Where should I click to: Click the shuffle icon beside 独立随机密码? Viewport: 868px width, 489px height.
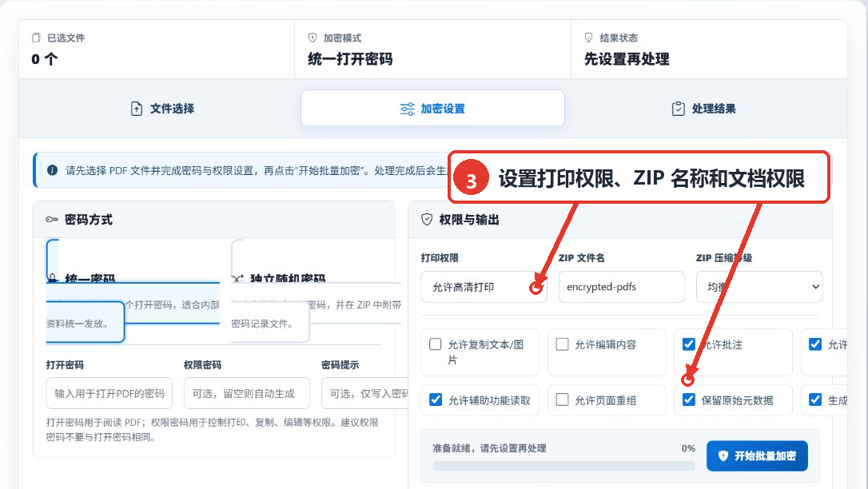pyautogui.click(x=237, y=278)
